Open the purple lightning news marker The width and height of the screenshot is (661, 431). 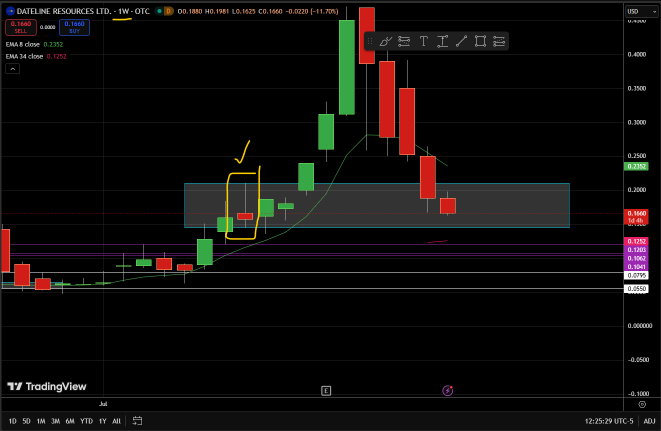pos(447,391)
